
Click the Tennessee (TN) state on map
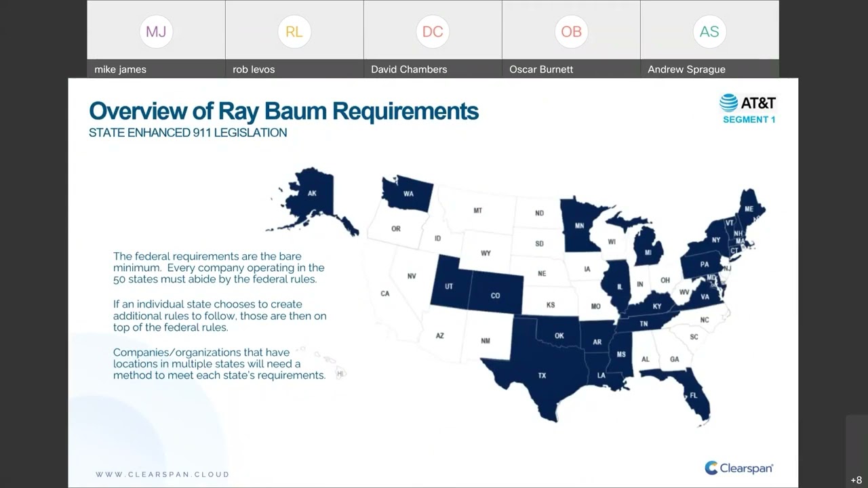[644, 323]
